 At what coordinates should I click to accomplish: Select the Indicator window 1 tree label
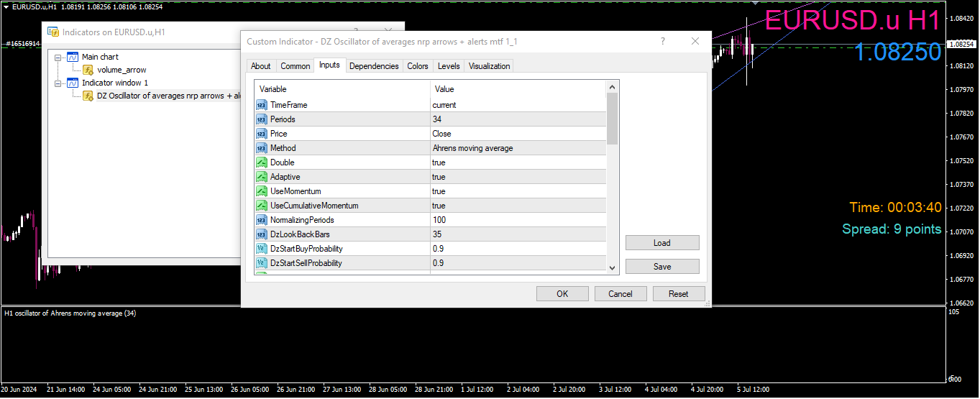pyautogui.click(x=115, y=83)
